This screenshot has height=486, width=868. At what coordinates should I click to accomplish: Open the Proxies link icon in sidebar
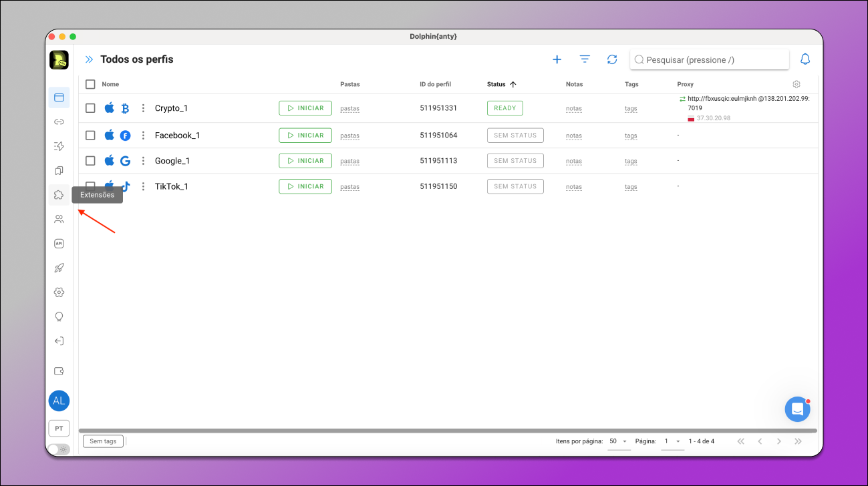59,122
